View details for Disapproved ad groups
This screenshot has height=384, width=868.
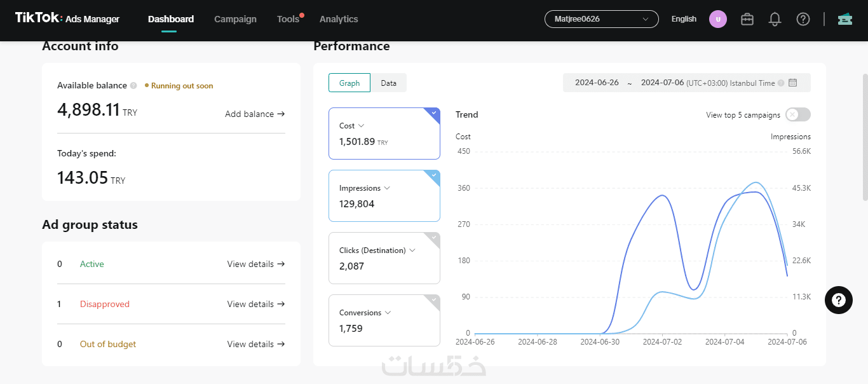click(256, 304)
